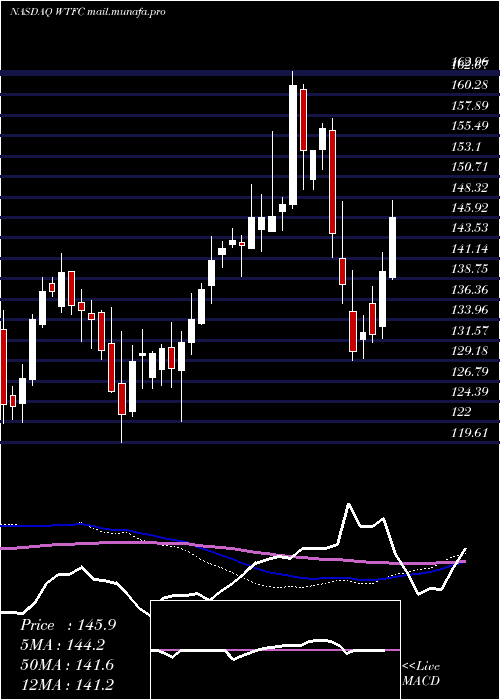Click the 145.92 price axis label
The height and width of the screenshot is (700, 500).
(469, 208)
